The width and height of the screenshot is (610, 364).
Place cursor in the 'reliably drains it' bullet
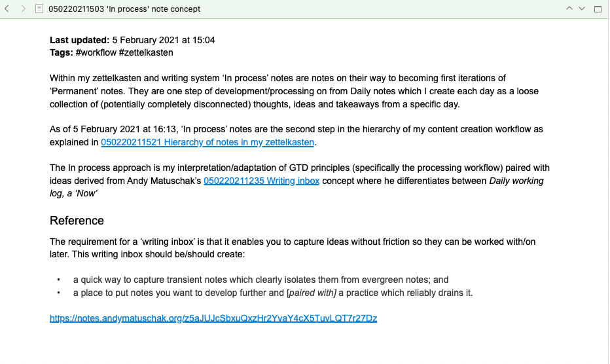tap(273, 293)
